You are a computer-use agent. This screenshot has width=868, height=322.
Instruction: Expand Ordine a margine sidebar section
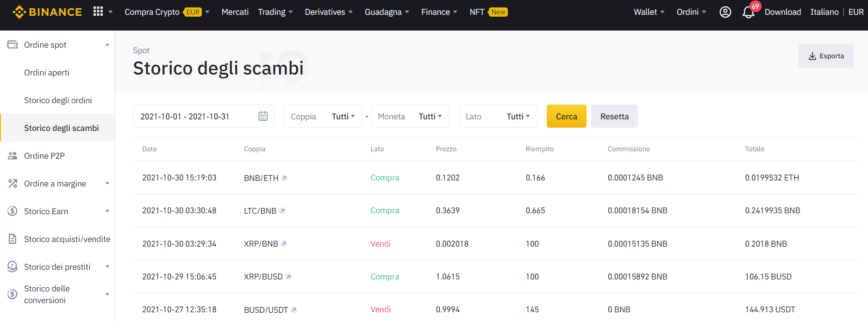pos(107,184)
